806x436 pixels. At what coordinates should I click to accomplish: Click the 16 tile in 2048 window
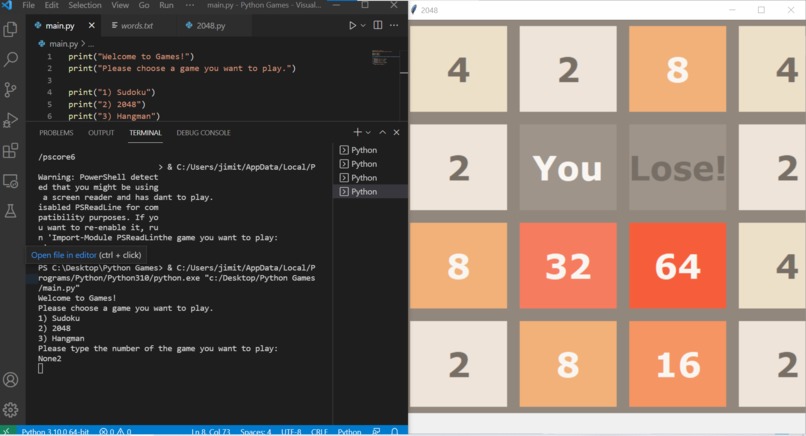(677, 364)
